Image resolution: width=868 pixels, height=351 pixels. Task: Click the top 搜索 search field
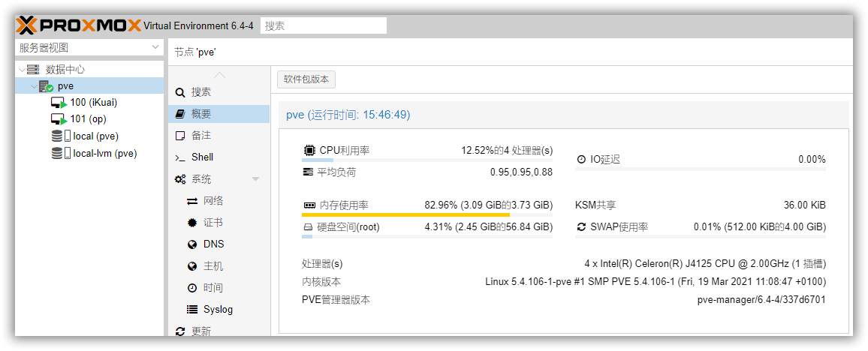[x=323, y=25]
